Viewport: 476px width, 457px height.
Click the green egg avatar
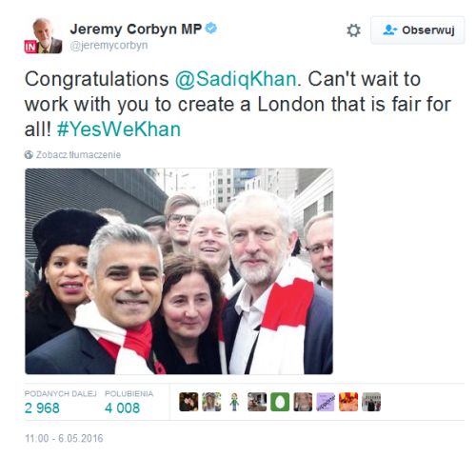pyautogui.click(x=280, y=402)
